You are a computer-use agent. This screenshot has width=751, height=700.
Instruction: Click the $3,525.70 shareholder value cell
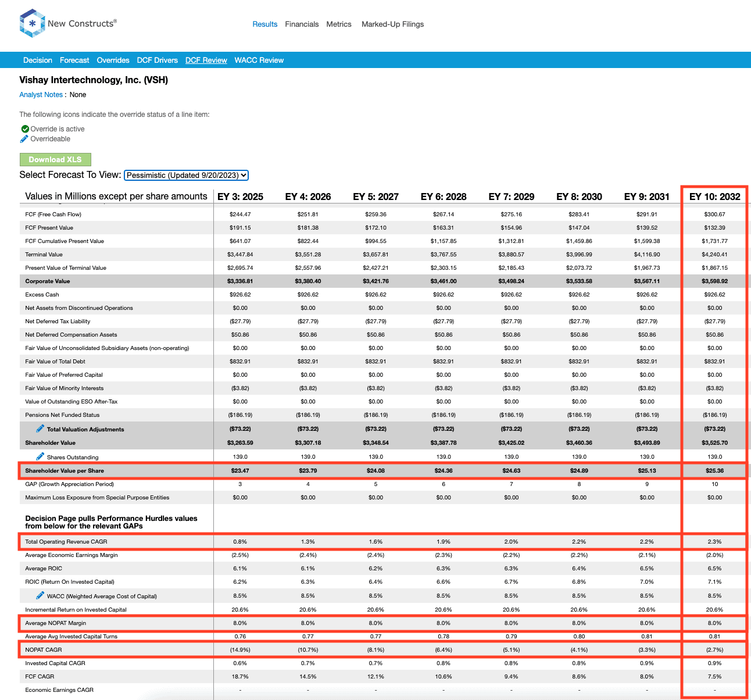pyautogui.click(x=715, y=443)
